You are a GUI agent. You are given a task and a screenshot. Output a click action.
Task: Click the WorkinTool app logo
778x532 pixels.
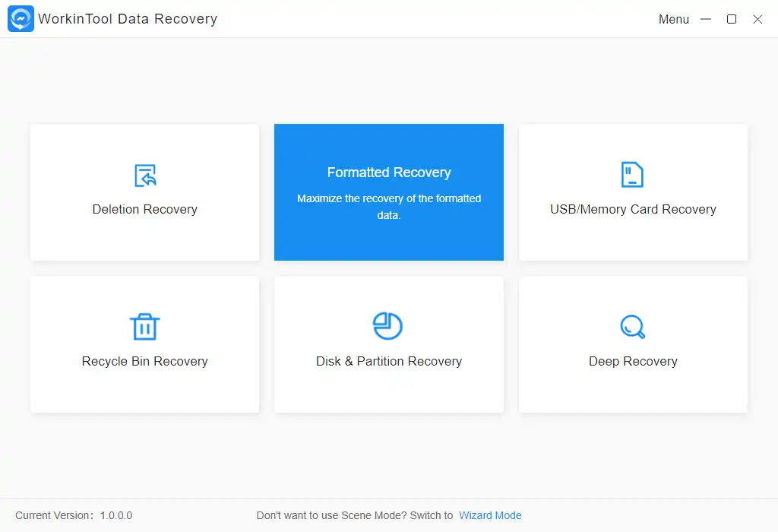coord(21,19)
